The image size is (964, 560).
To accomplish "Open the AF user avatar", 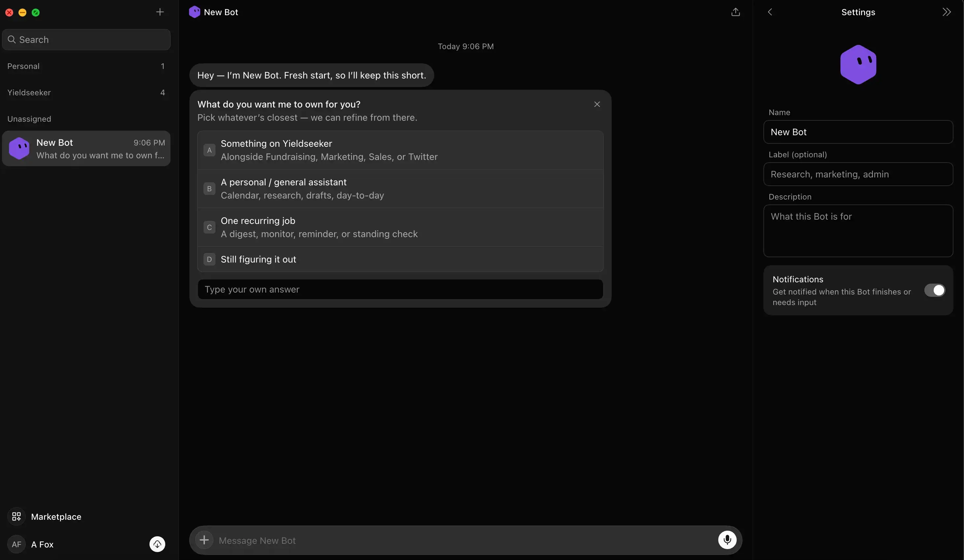I will pyautogui.click(x=16, y=544).
